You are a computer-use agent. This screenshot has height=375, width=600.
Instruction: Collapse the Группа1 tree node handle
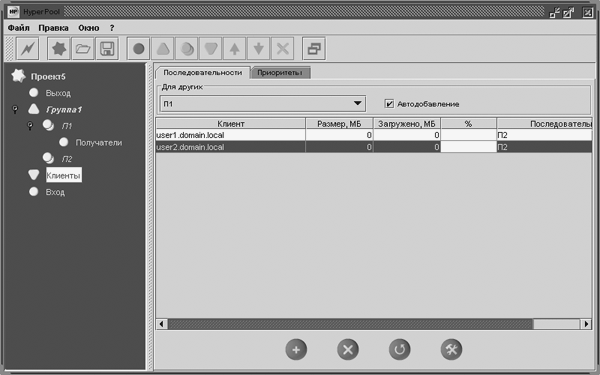[x=15, y=110]
